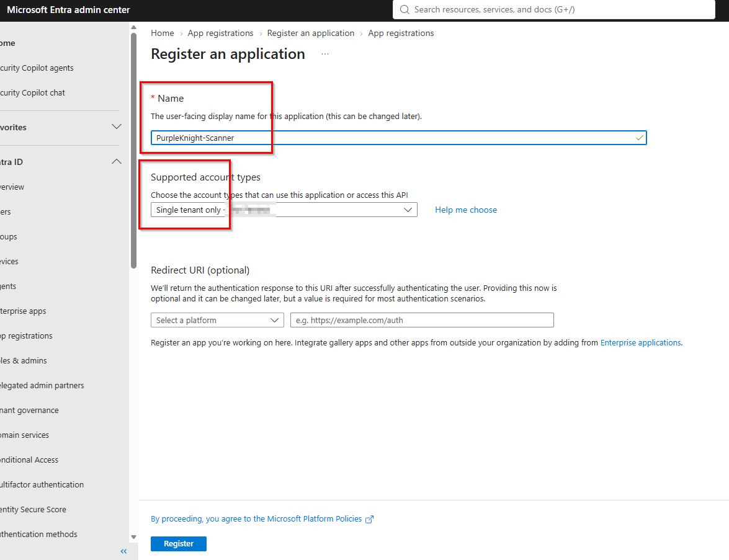Click the Redirect URI text field
Viewport: 729px width, 560px height.
422,320
